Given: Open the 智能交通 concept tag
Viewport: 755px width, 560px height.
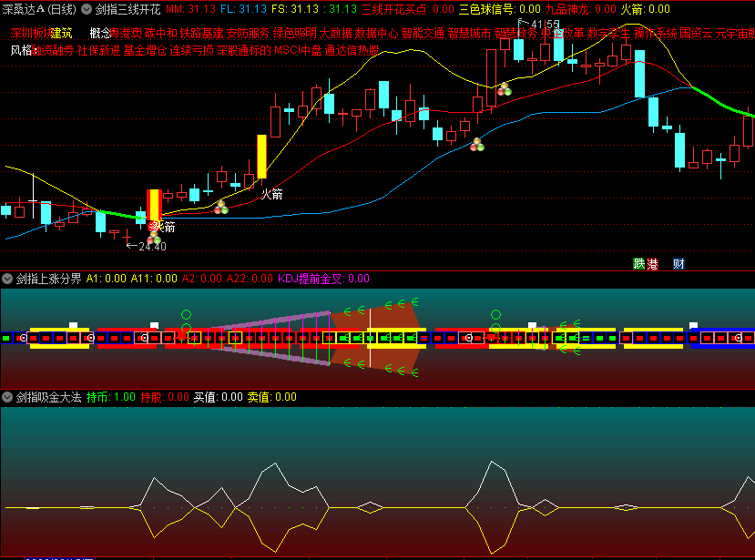Looking at the screenshot, I should [x=423, y=33].
